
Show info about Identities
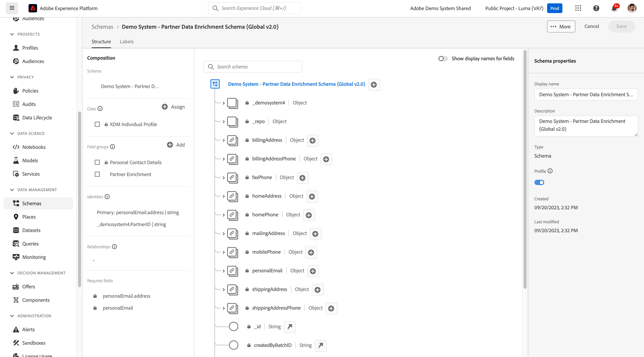click(x=107, y=197)
